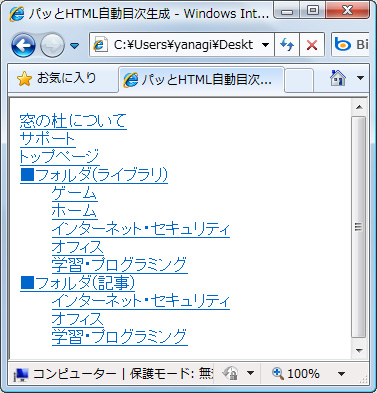The image size is (377, 393).
Task: Close the Internet Explorer window
Action: click(347, 11)
